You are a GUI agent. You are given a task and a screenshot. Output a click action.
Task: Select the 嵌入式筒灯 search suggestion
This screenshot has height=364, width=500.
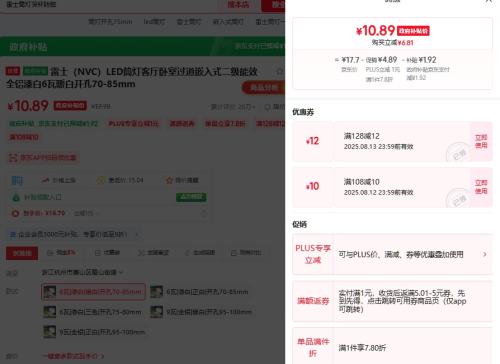point(228,22)
